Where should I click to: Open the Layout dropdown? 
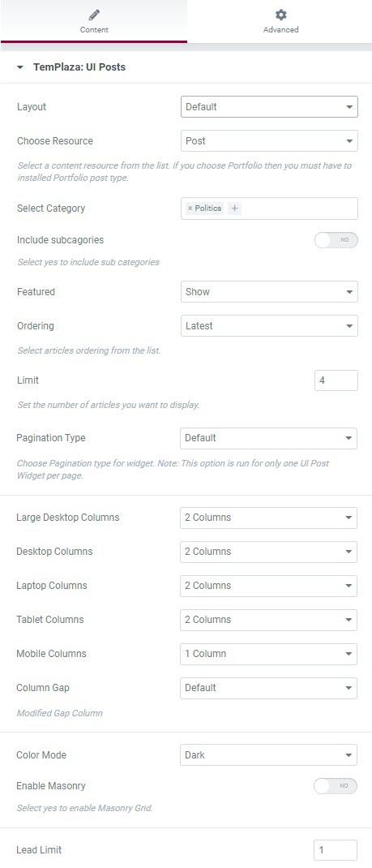point(269,107)
